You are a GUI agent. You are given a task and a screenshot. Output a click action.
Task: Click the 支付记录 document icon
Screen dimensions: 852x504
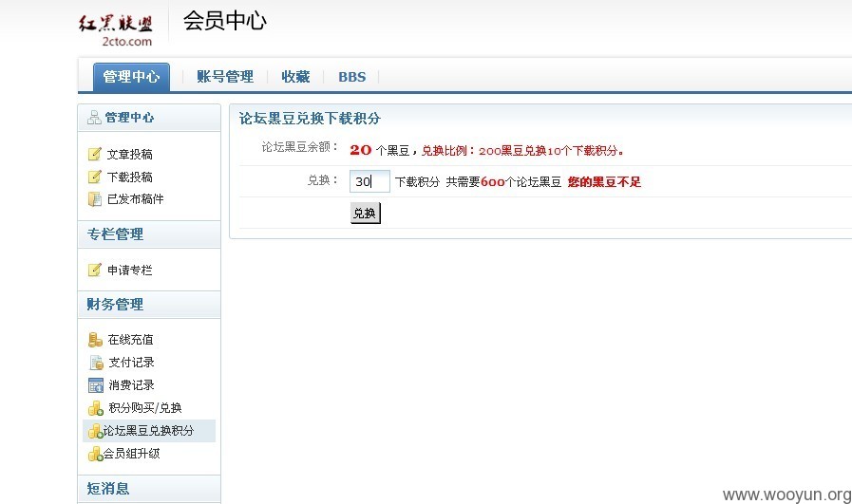[96, 363]
